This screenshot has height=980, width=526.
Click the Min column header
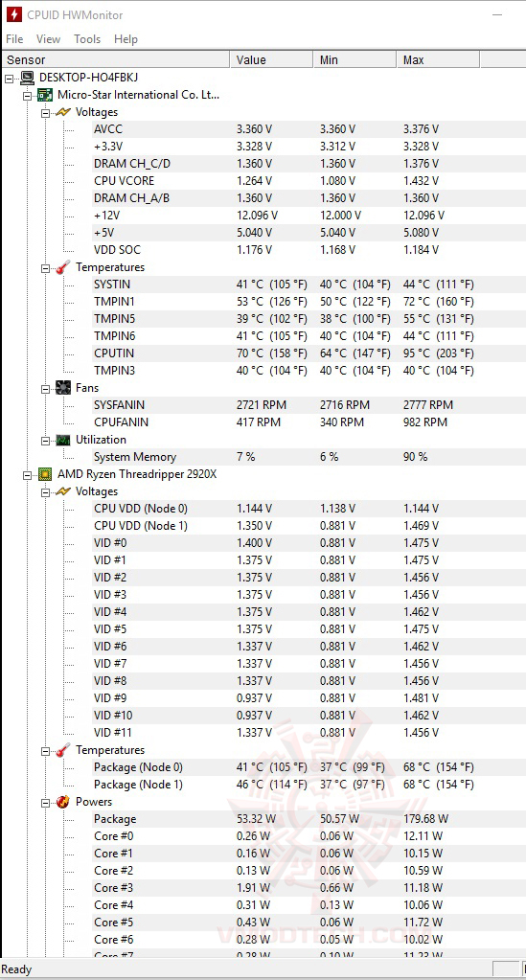point(354,60)
